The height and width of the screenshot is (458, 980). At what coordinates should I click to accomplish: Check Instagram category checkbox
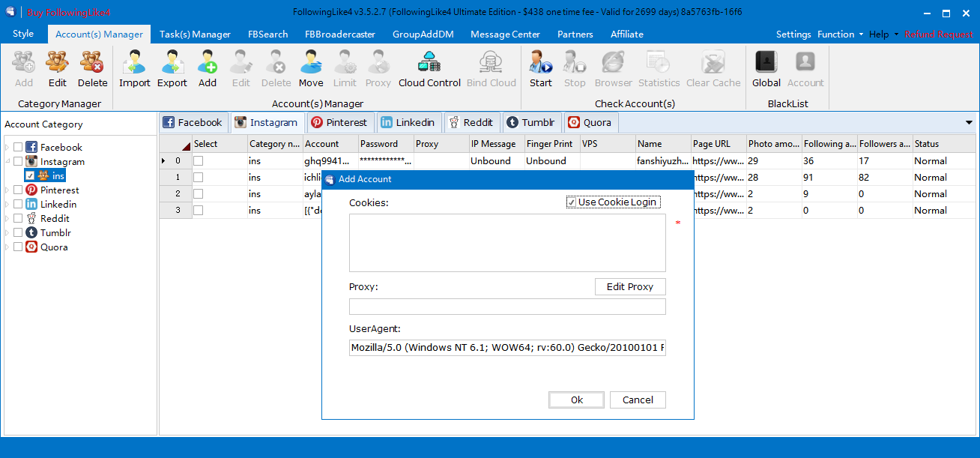(18, 162)
